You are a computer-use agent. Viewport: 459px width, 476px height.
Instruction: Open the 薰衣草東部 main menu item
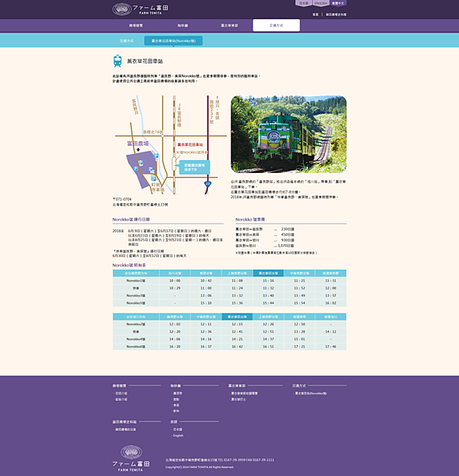coord(229,25)
